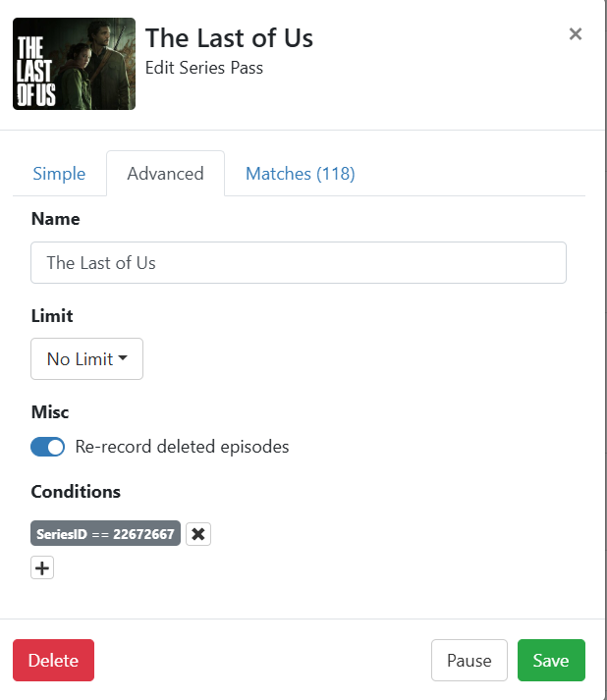Click the SeriesID == 22672667 condition badge
This screenshot has height=700, width=607.
pos(105,534)
